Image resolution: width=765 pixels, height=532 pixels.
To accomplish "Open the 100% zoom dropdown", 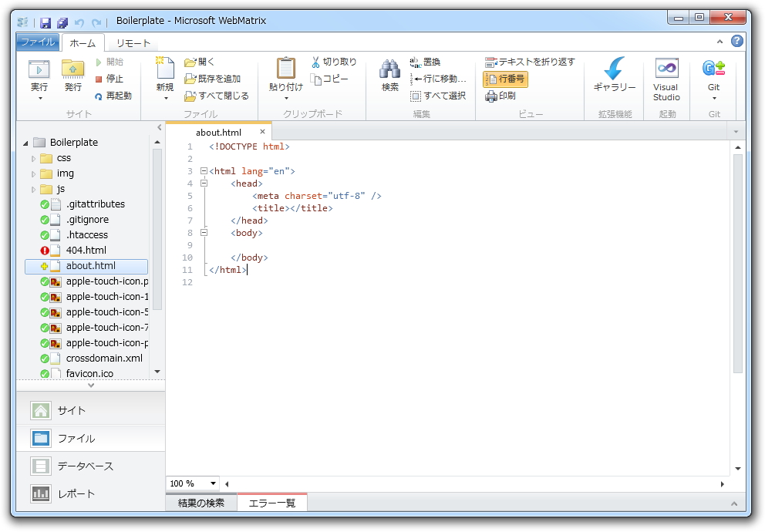I will pyautogui.click(x=190, y=483).
